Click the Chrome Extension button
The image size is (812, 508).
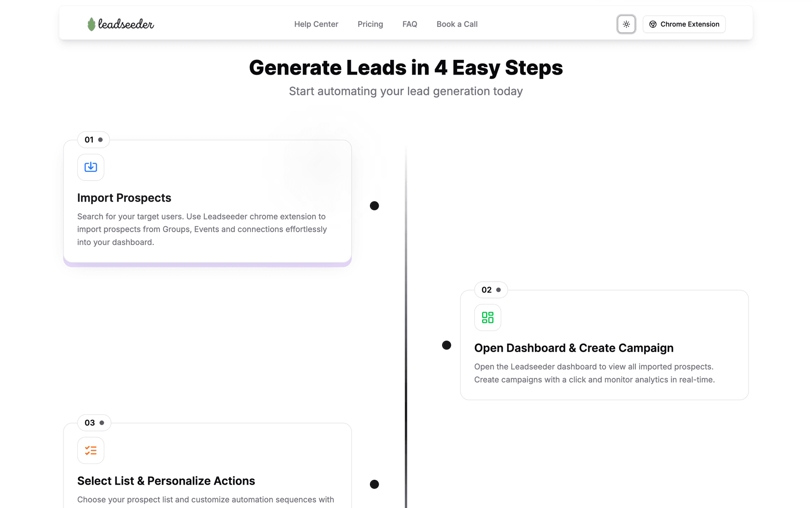(684, 24)
